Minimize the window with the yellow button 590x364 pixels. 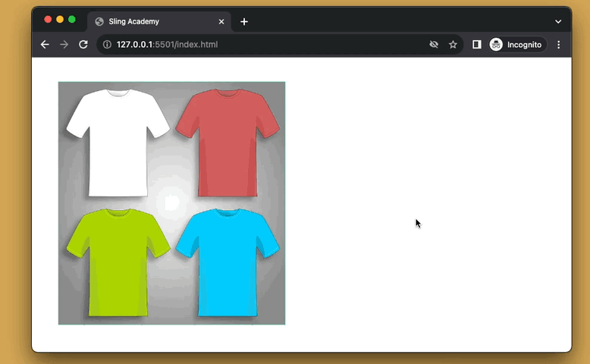click(60, 19)
